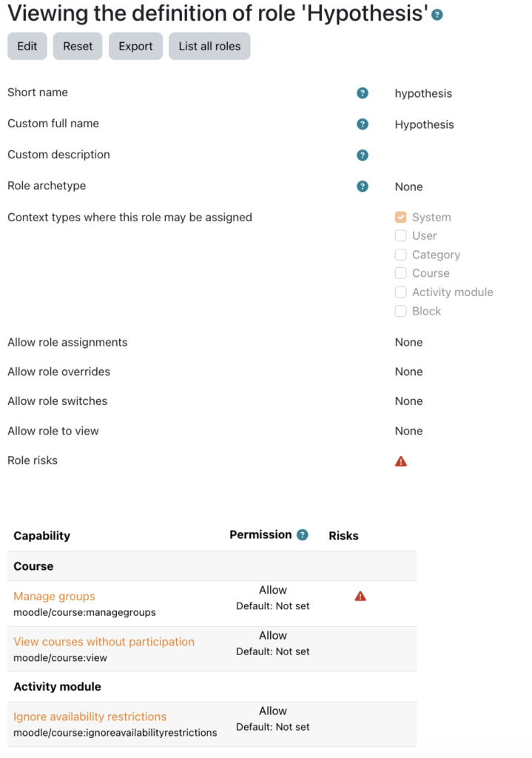This screenshot has height=758, width=532.
Task: Click the help icon beside Short name
Action: pyautogui.click(x=362, y=93)
